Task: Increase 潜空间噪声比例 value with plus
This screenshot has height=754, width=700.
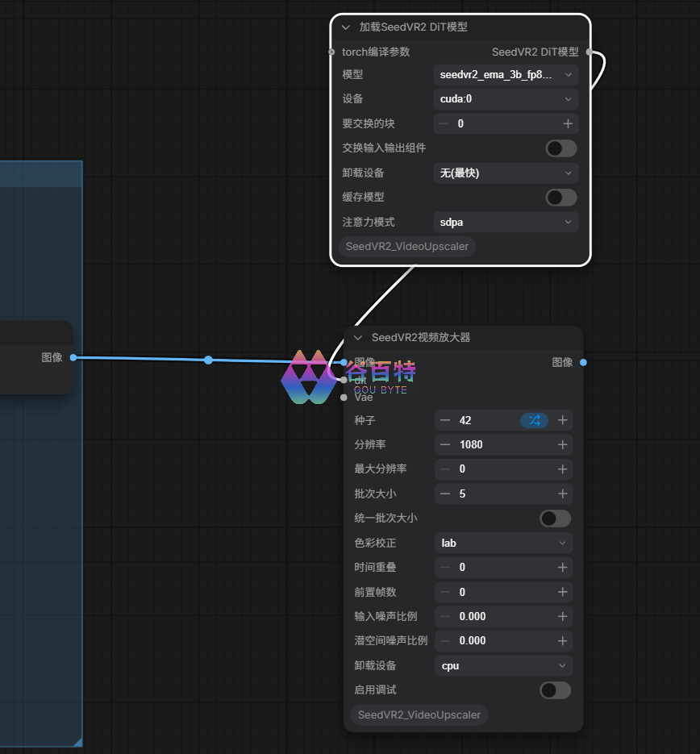Action: [x=563, y=641]
